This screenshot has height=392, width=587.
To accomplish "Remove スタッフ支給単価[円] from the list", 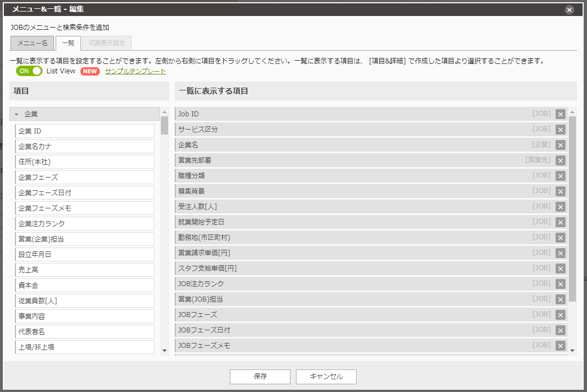I will [561, 269].
